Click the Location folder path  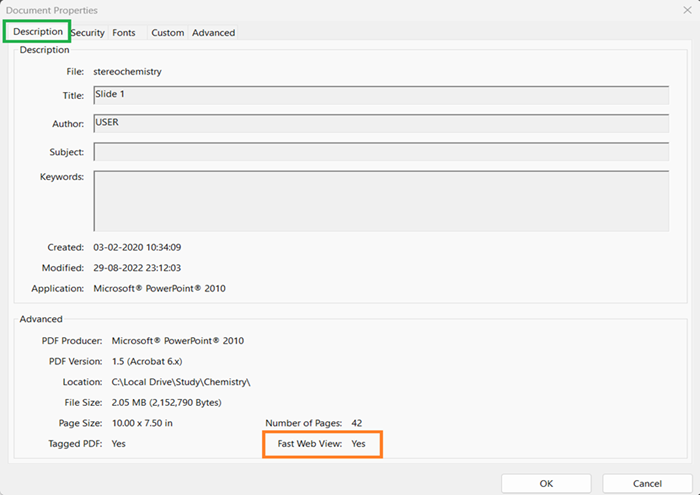click(x=179, y=382)
